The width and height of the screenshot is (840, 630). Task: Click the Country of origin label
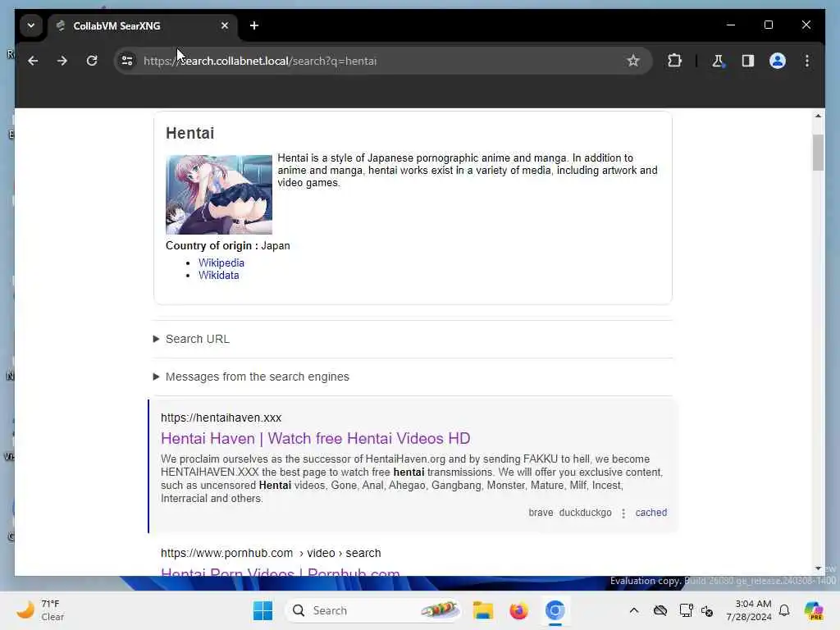pos(212,246)
